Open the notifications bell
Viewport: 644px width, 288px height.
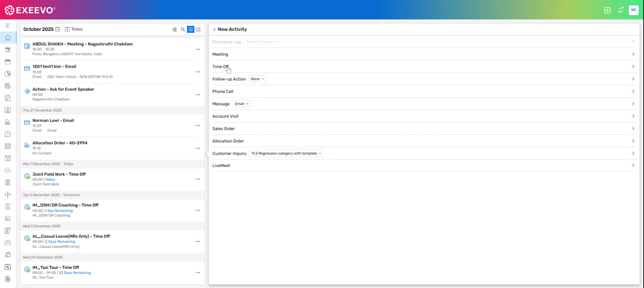click(x=621, y=10)
